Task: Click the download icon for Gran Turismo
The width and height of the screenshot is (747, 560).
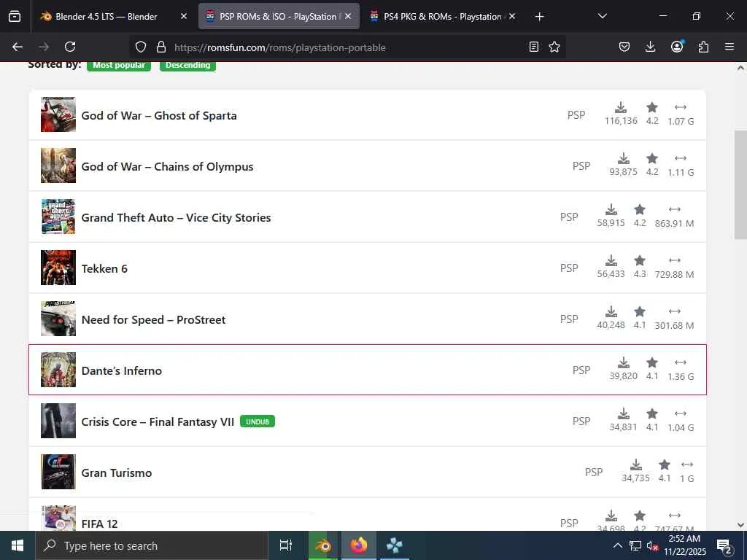Action: pos(636,464)
